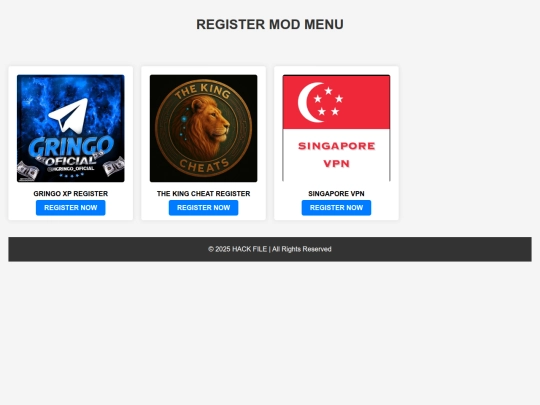540x405 pixels.
Task: Click the 2025 HACK FILE copyright text
Action: coord(270,249)
